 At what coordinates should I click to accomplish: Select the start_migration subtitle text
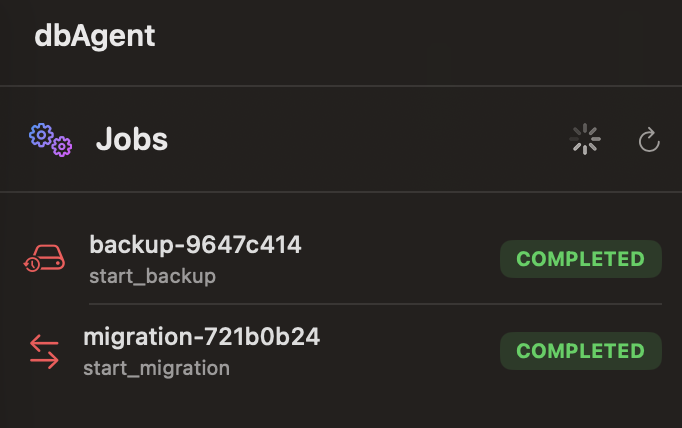[156, 368]
